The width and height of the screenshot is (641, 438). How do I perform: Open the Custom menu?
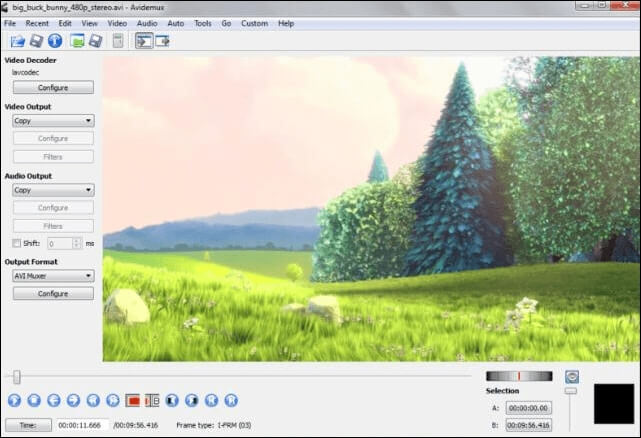click(255, 23)
